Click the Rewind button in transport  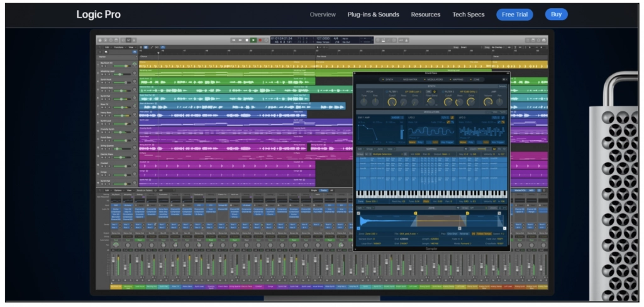(x=233, y=40)
